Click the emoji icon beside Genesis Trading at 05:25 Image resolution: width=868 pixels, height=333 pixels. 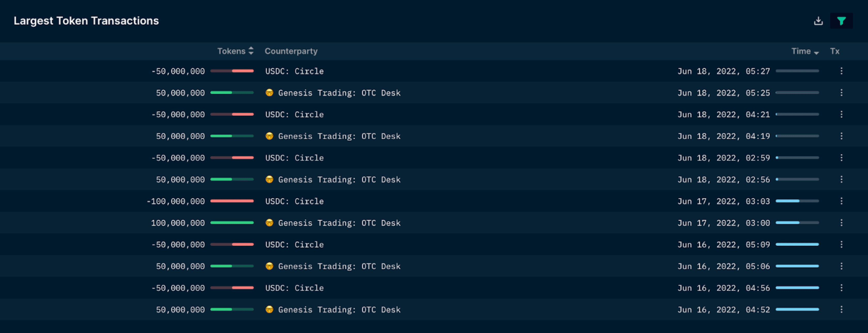[x=269, y=92]
